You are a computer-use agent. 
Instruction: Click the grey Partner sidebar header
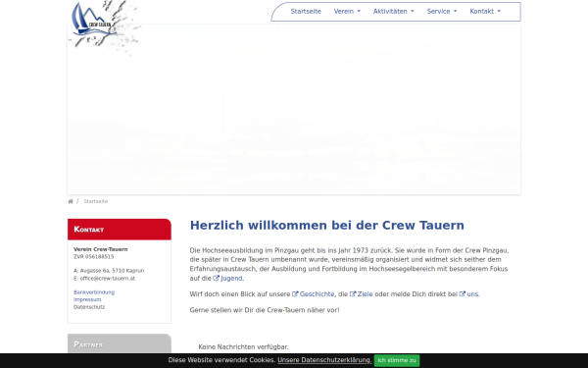click(x=120, y=343)
